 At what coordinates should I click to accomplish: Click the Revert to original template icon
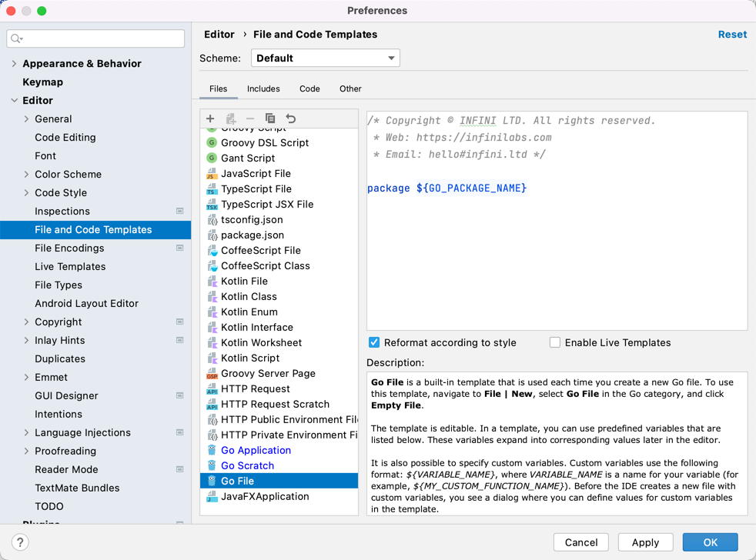pyautogui.click(x=291, y=118)
